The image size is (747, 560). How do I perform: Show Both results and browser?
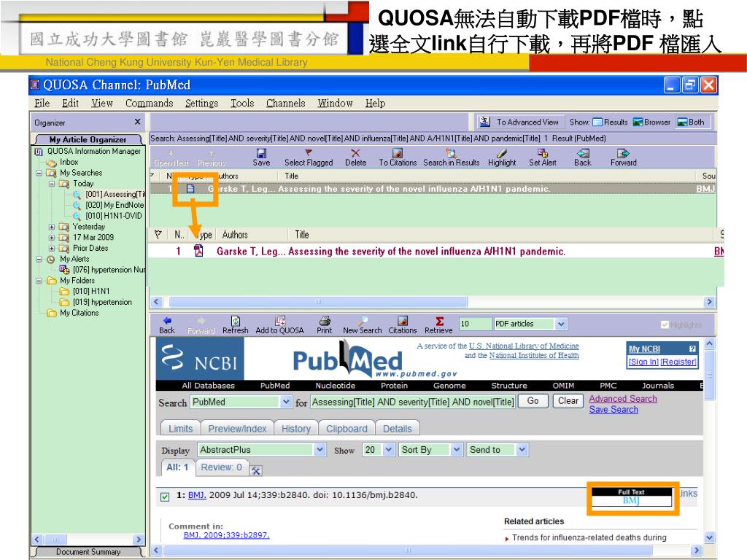click(x=692, y=122)
